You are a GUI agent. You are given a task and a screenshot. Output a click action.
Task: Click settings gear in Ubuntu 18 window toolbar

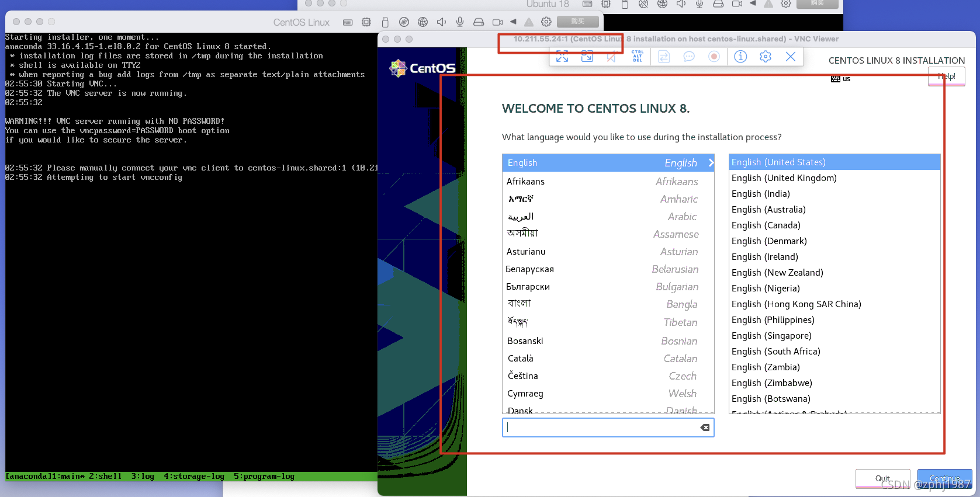pyautogui.click(x=786, y=4)
